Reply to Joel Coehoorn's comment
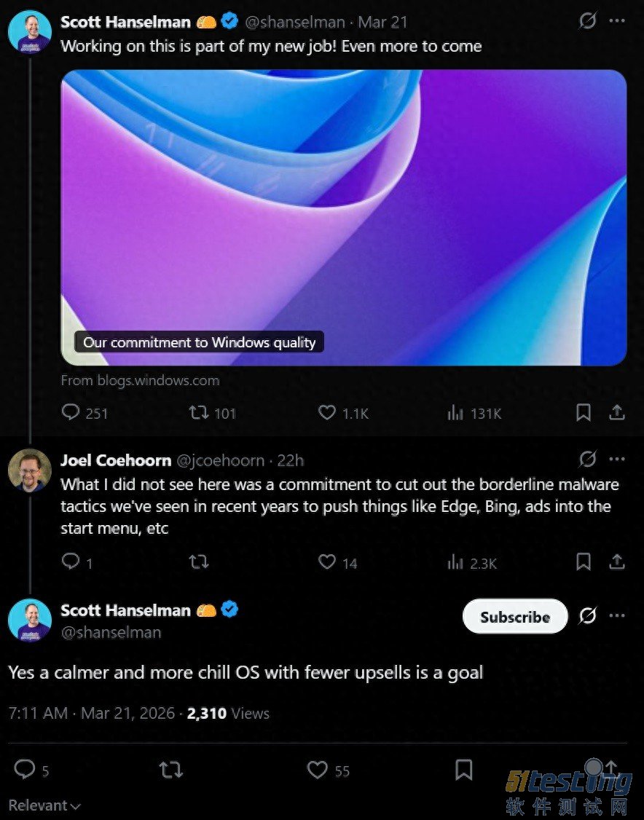The width and height of the screenshot is (644, 820). (x=71, y=561)
